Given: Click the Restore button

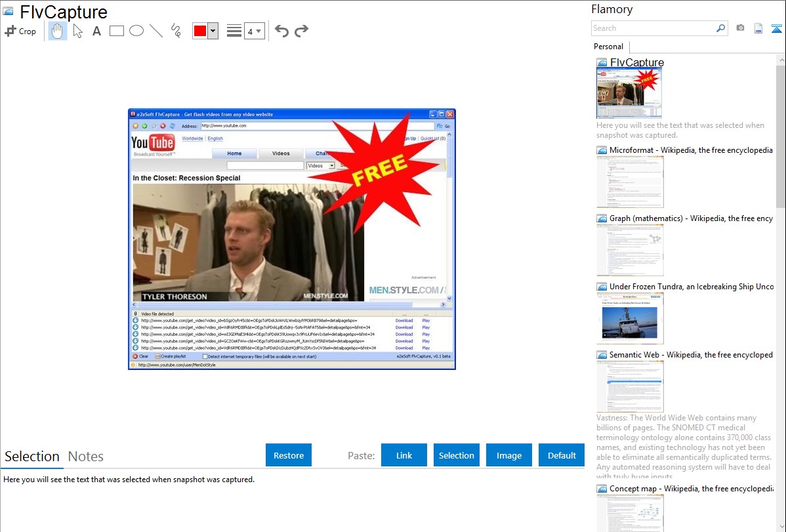Looking at the screenshot, I should [289, 455].
